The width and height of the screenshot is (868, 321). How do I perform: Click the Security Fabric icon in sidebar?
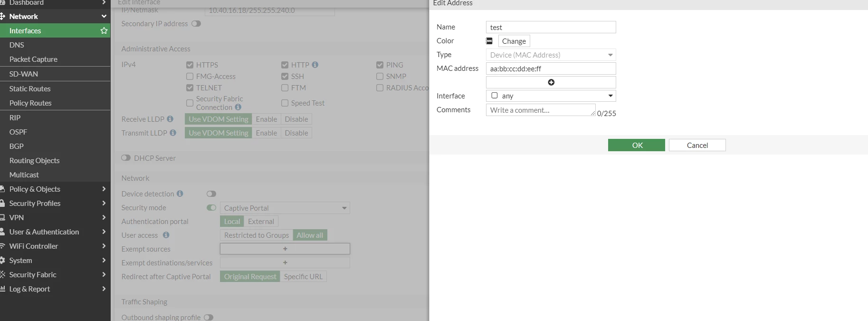2,274
